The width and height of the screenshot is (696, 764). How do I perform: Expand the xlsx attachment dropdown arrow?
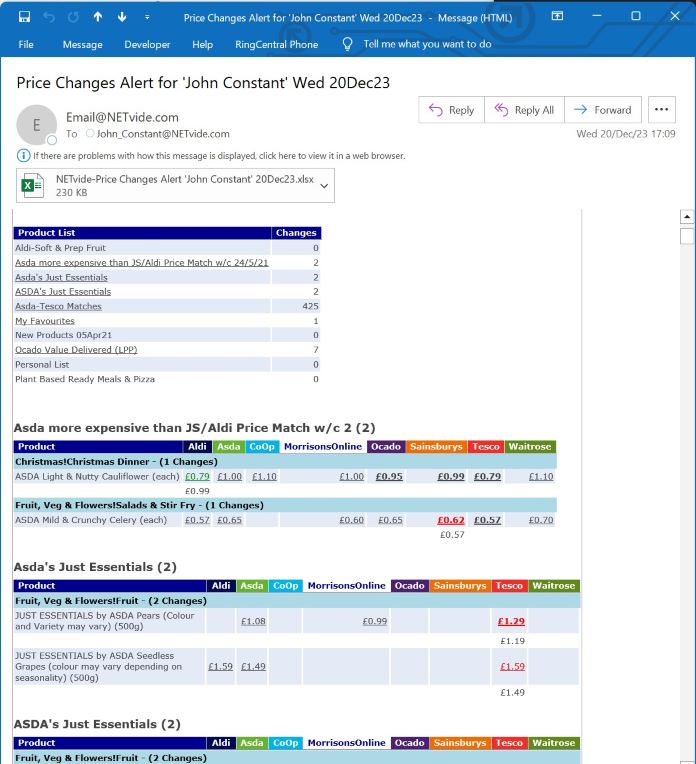pos(324,186)
